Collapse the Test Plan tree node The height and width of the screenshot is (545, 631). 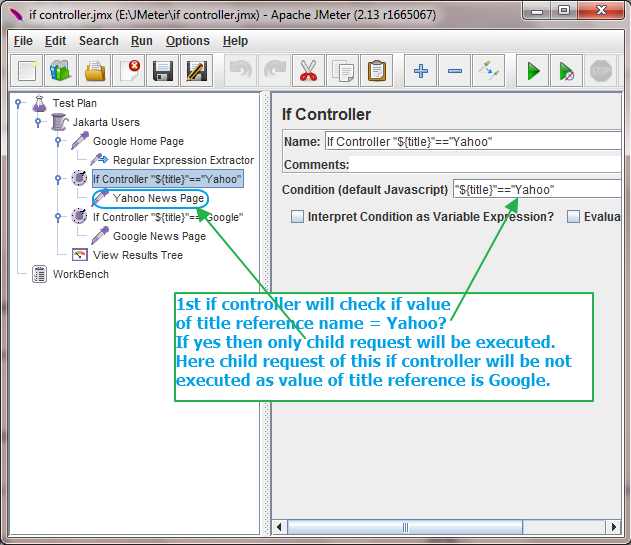click(18, 103)
